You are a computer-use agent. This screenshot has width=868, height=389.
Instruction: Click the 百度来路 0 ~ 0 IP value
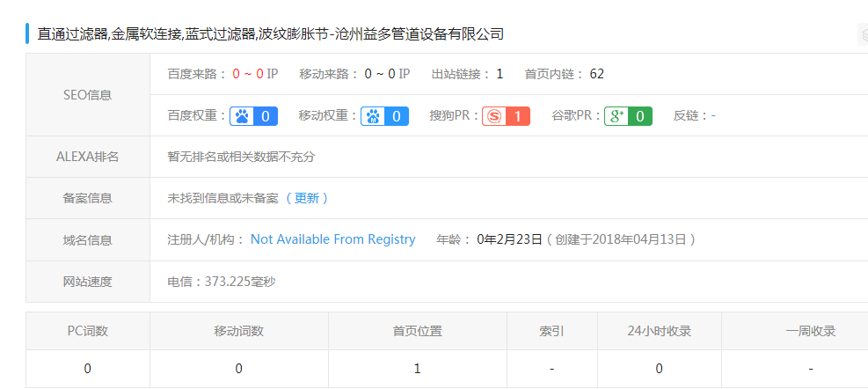coord(255,74)
